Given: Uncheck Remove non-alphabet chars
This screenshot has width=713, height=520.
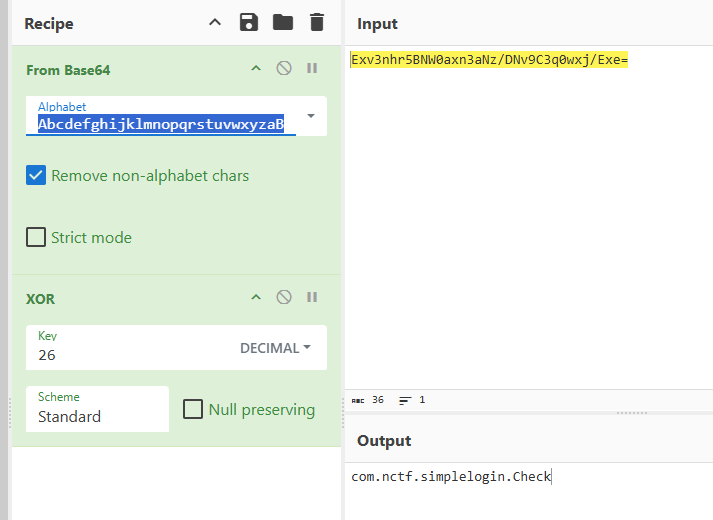Looking at the screenshot, I should click(36, 176).
